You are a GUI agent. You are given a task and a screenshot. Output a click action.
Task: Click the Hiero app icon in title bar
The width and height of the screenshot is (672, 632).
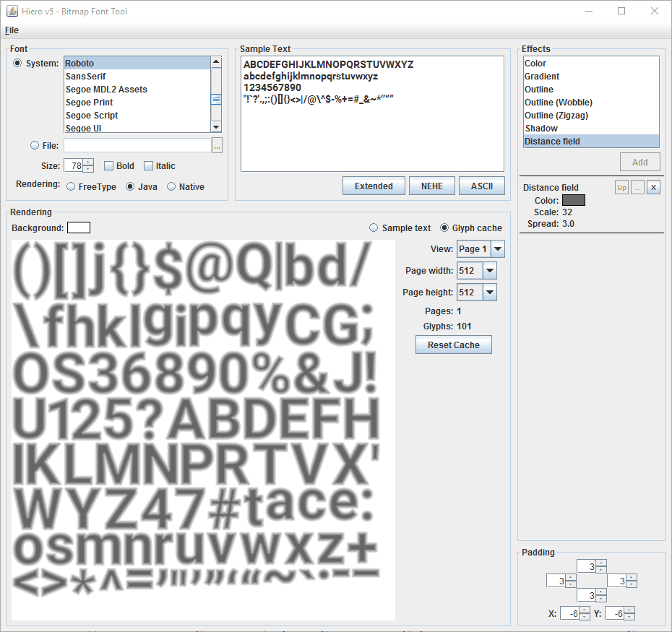pyautogui.click(x=12, y=12)
